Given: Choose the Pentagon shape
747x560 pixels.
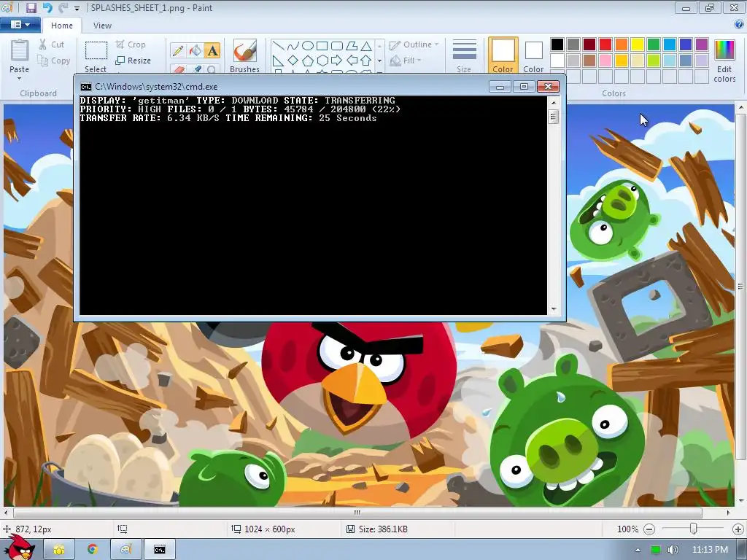Looking at the screenshot, I should coord(308,61).
